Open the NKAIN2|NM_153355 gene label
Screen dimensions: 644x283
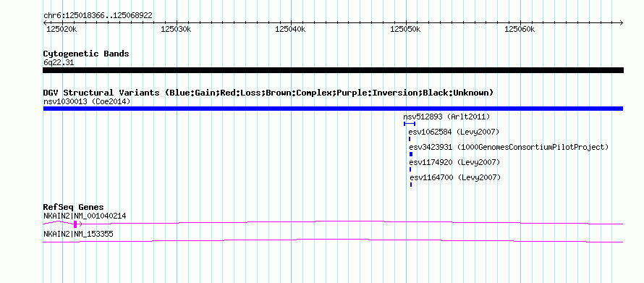pos(78,234)
